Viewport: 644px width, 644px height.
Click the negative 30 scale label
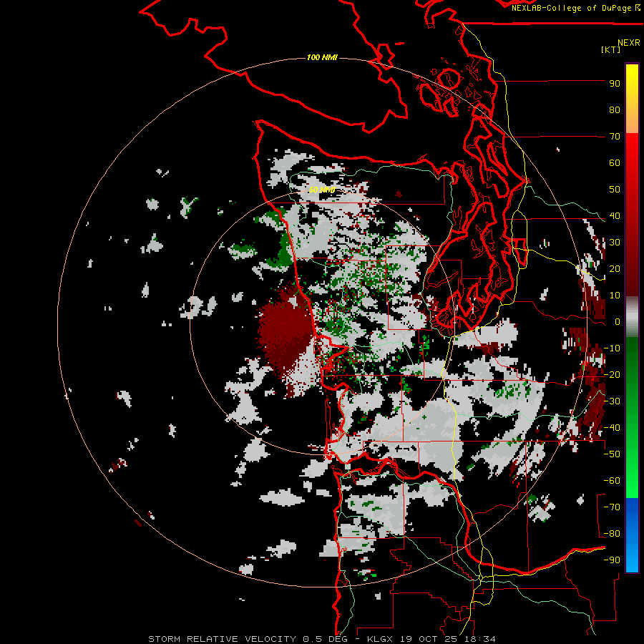[x=612, y=401]
